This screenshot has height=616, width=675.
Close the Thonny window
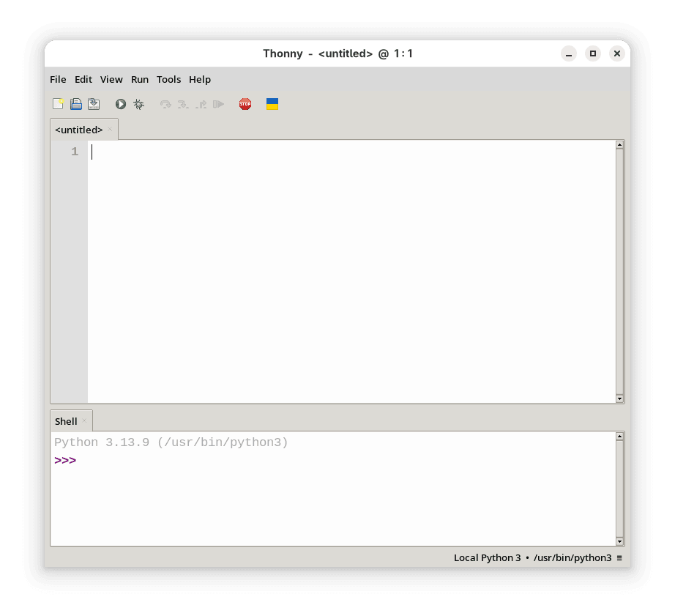click(x=617, y=53)
